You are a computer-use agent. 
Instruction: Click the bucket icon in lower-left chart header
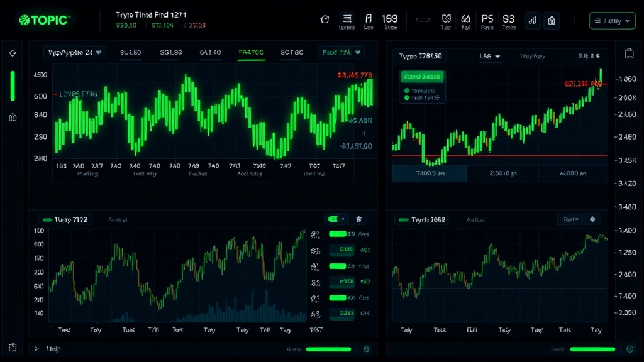(x=359, y=219)
